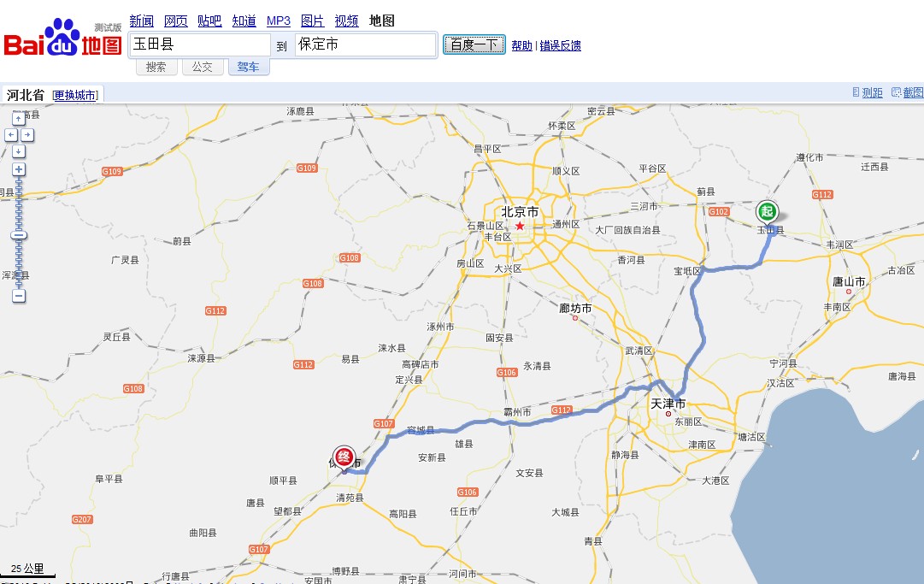Screen dimensions: 924x584
Task: Click the 大港区 label on map
Action: point(715,481)
